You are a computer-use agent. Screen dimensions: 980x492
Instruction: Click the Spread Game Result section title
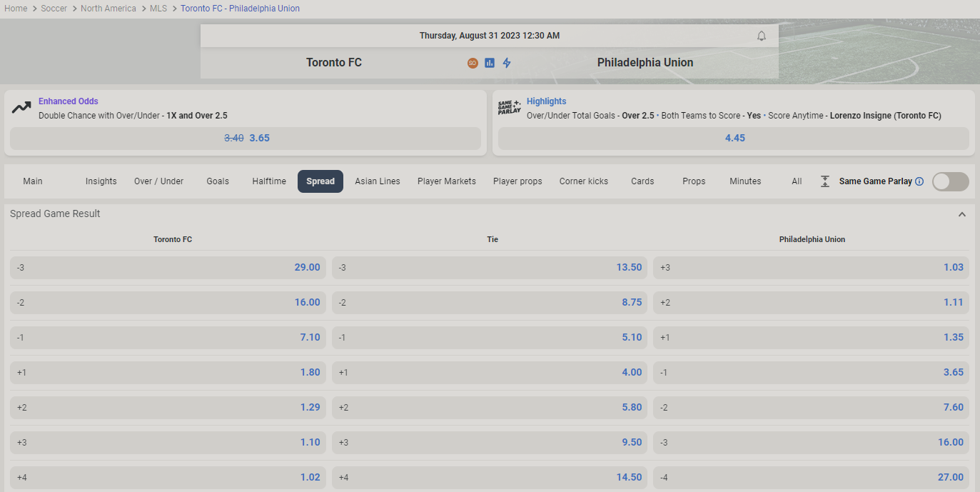tap(55, 214)
